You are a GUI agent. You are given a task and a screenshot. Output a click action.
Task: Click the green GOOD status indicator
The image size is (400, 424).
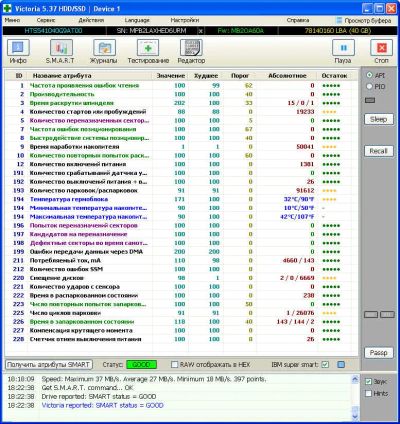tap(141, 365)
